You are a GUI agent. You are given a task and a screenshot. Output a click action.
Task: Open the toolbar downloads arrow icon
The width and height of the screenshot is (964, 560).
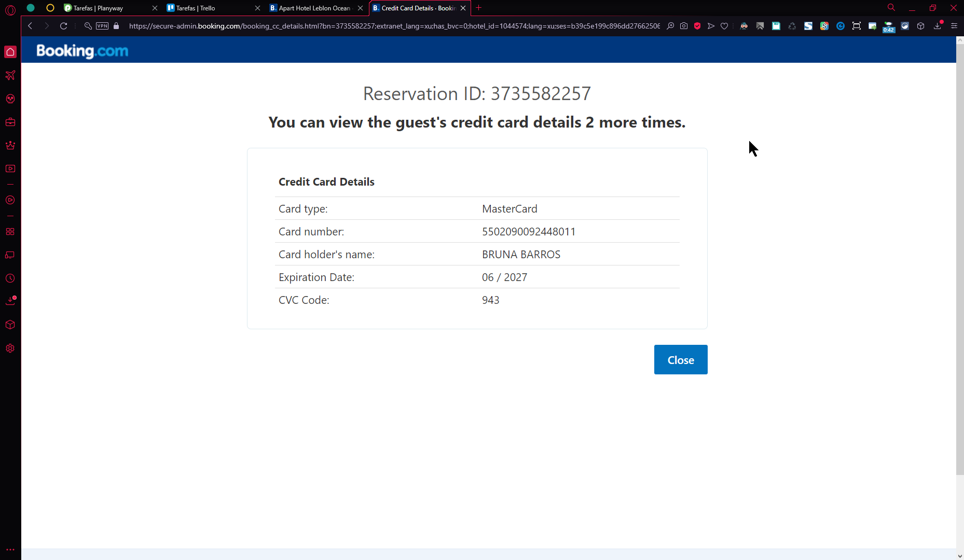[x=938, y=25]
